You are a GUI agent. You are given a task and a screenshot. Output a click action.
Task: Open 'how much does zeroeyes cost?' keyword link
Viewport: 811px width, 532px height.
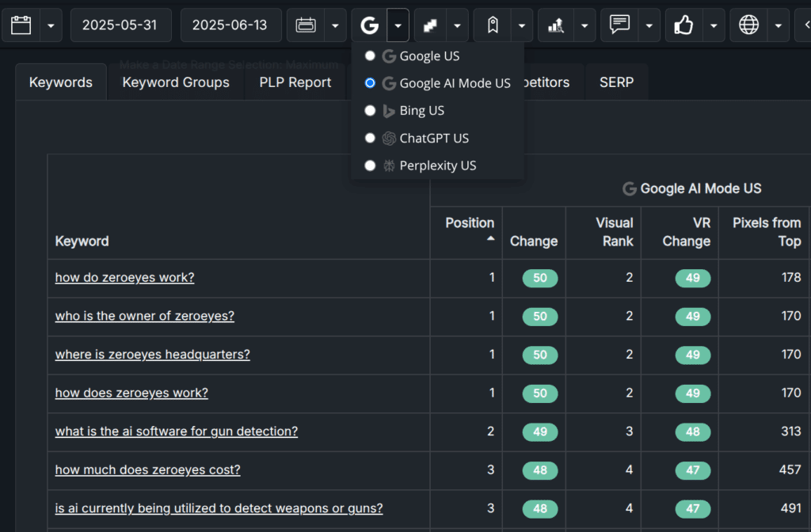[147, 469]
